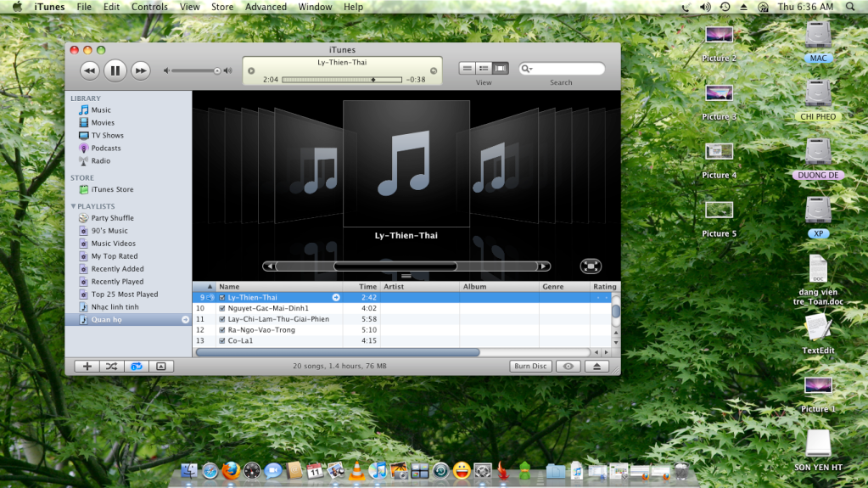Viewport: 868px width, 488px height.
Task: Select Nhạc linh tinh playlist
Action: tap(115, 307)
